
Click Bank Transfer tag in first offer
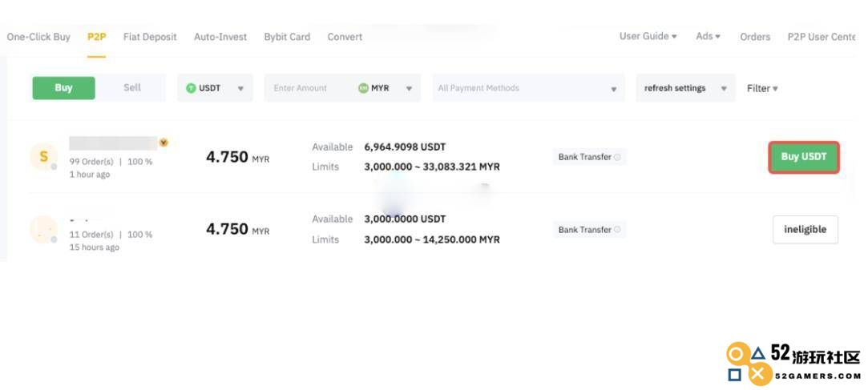(x=589, y=157)
